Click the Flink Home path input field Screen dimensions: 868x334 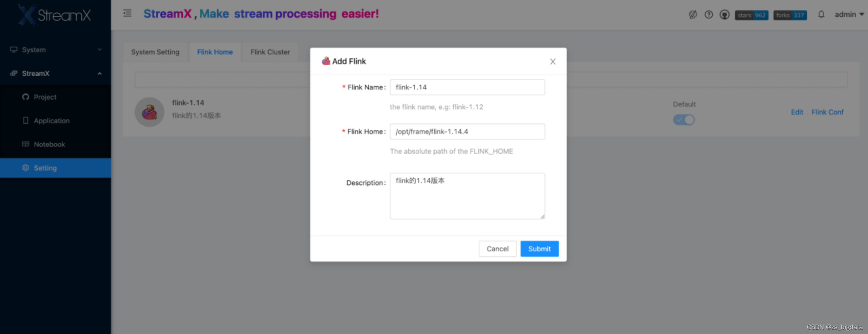467,131
